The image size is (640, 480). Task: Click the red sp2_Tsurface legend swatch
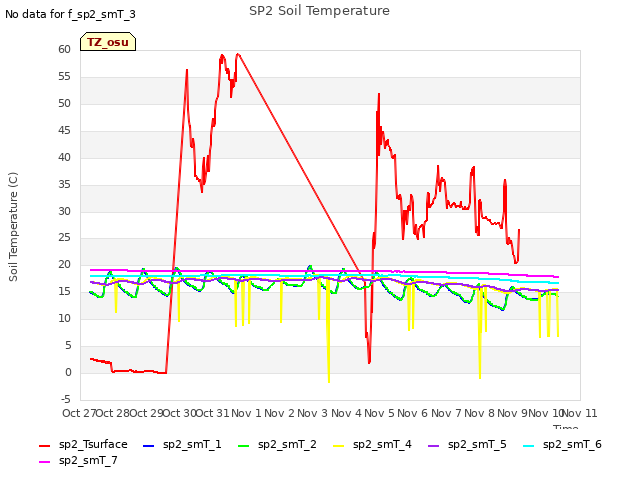click(x=44, y=446)
